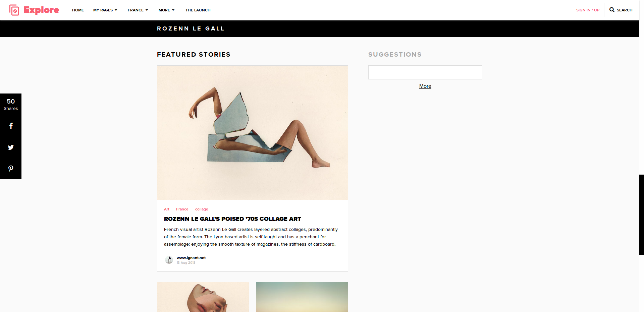Share the page on Twitter
The image size is (644, 312).
11,147
